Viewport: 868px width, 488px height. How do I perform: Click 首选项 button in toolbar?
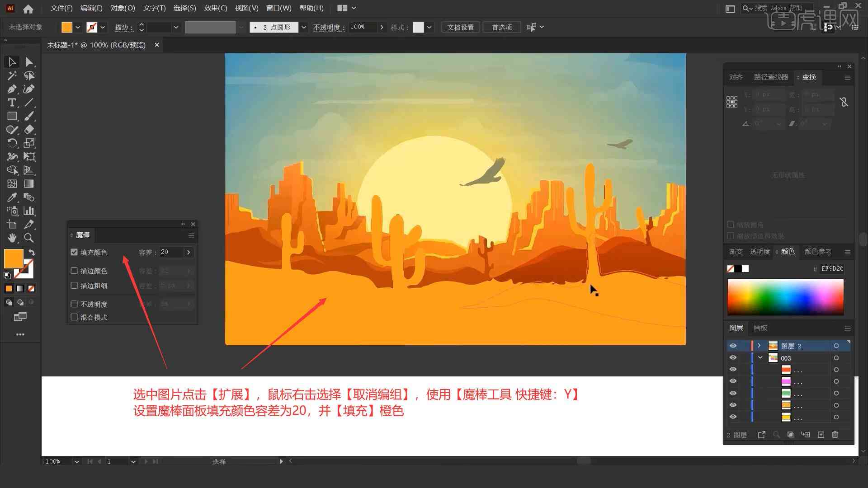[x=500, y=27]
